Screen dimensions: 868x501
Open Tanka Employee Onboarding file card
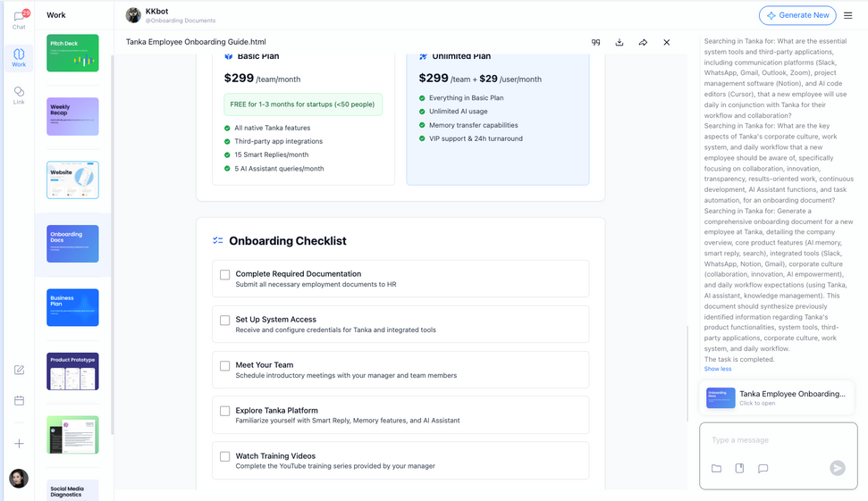tap(776, 397)
